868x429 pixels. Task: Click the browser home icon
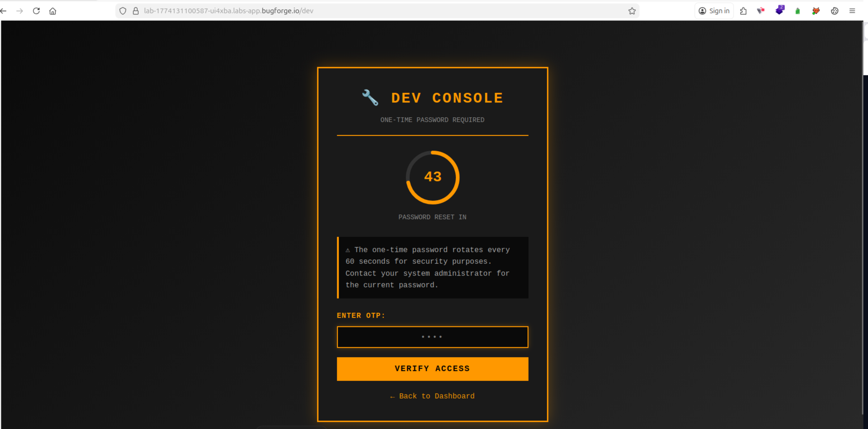click(53, 11)
